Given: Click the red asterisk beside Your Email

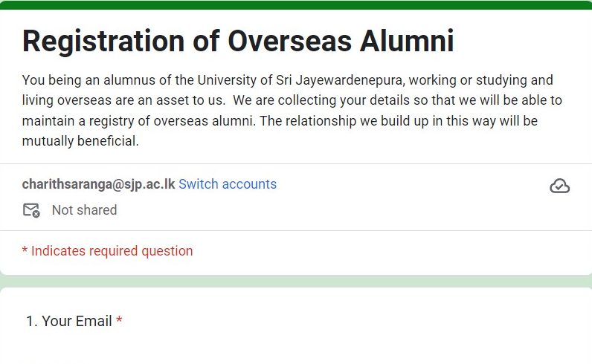Looking at the screenshot, I should pos(119,321).
